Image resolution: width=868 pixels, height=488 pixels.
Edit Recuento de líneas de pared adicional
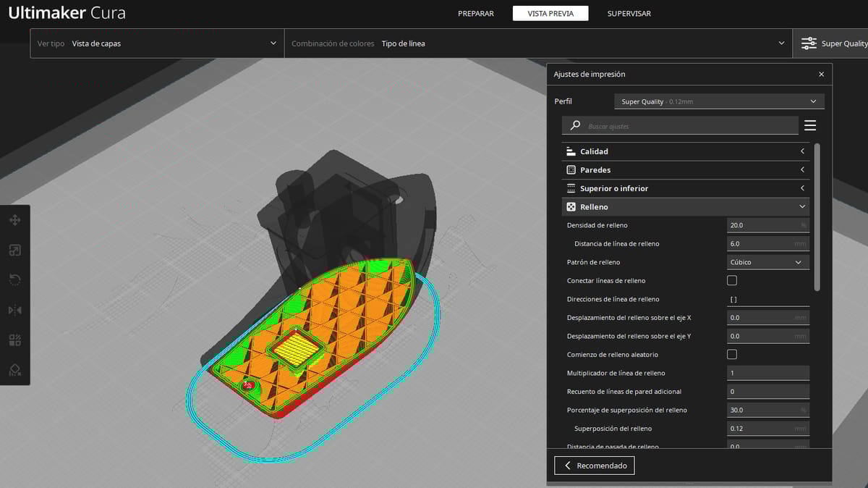tap(767, 391)
